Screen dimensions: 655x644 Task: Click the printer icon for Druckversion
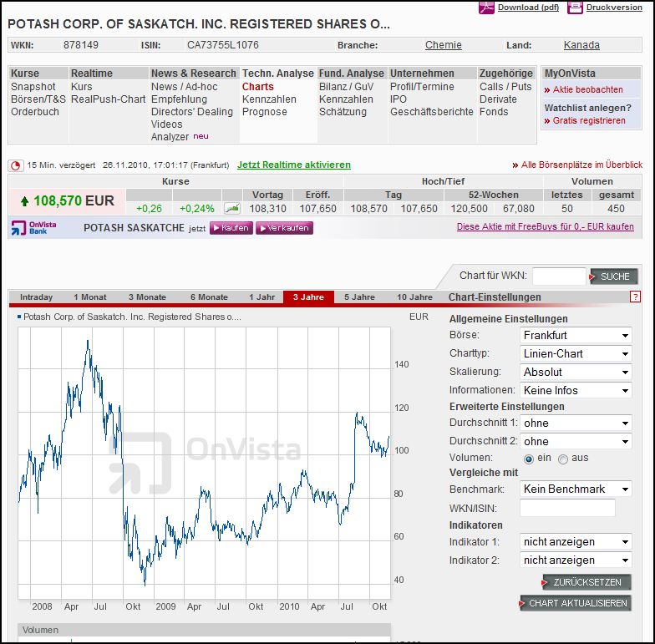pyautogui.click(x=576, y=8)
